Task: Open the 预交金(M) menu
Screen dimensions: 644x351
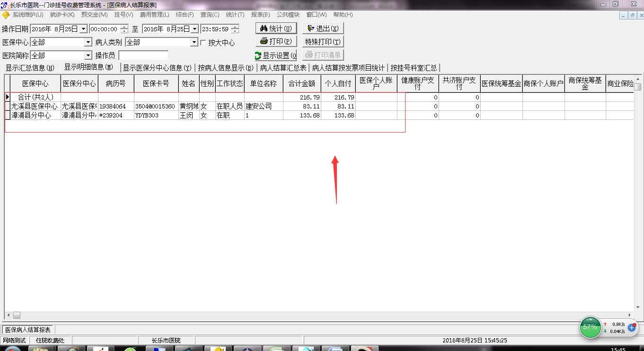Action: tap(94, 15)
